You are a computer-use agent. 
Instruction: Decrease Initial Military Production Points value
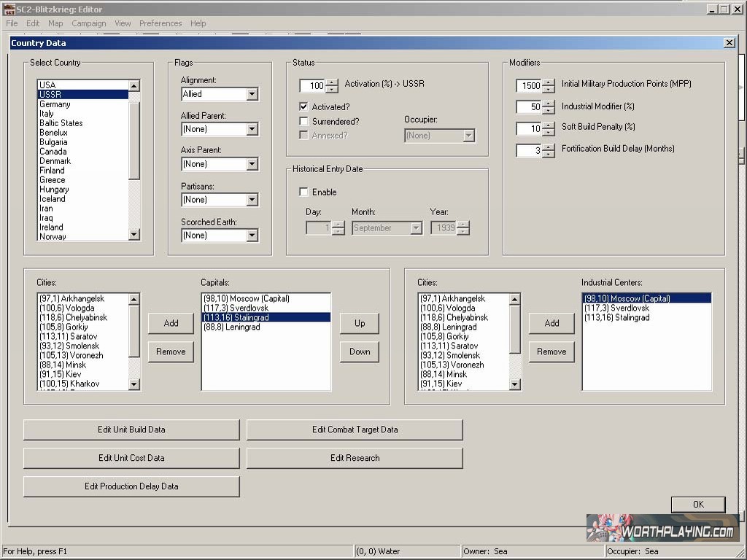point(549,90)
